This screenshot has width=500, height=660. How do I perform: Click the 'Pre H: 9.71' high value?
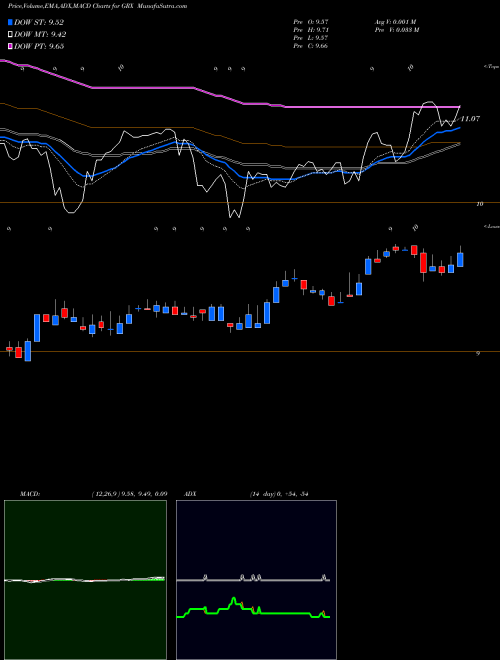click(311, 30)
